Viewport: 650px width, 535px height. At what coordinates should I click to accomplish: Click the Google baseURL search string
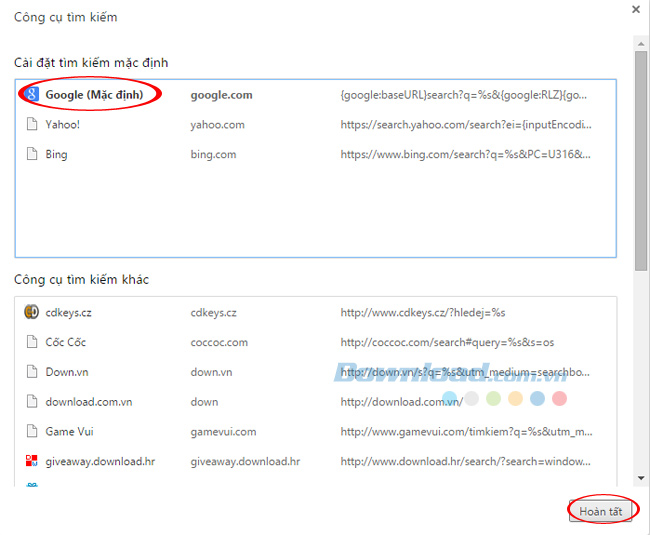pos(463,95)
